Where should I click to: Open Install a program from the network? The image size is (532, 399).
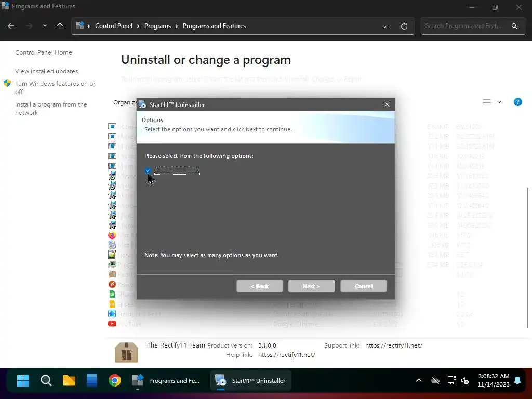(x=51, y=109)
